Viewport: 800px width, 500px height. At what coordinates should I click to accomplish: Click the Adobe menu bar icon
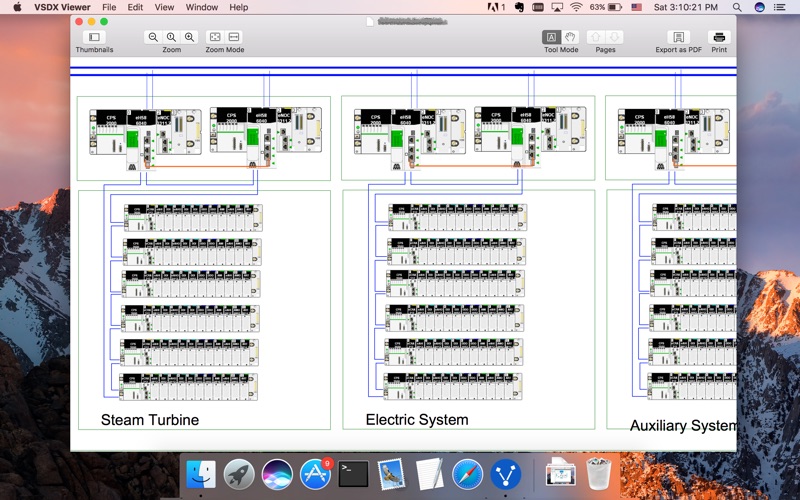point(496,7)
